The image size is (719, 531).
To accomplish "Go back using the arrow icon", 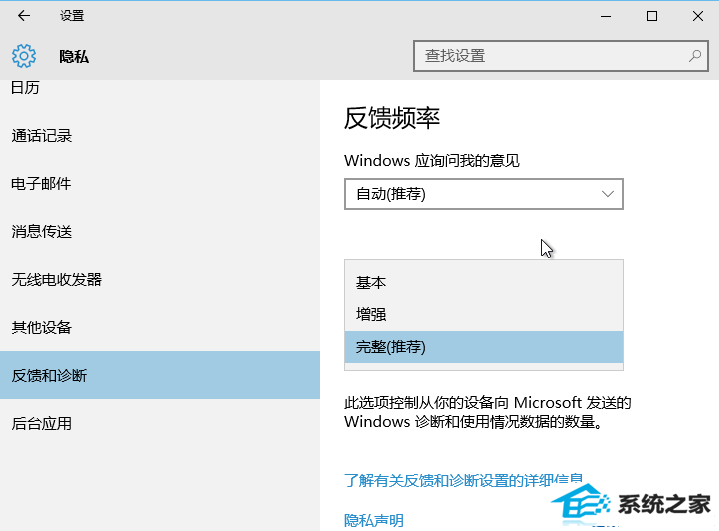I will coord(24,16).
